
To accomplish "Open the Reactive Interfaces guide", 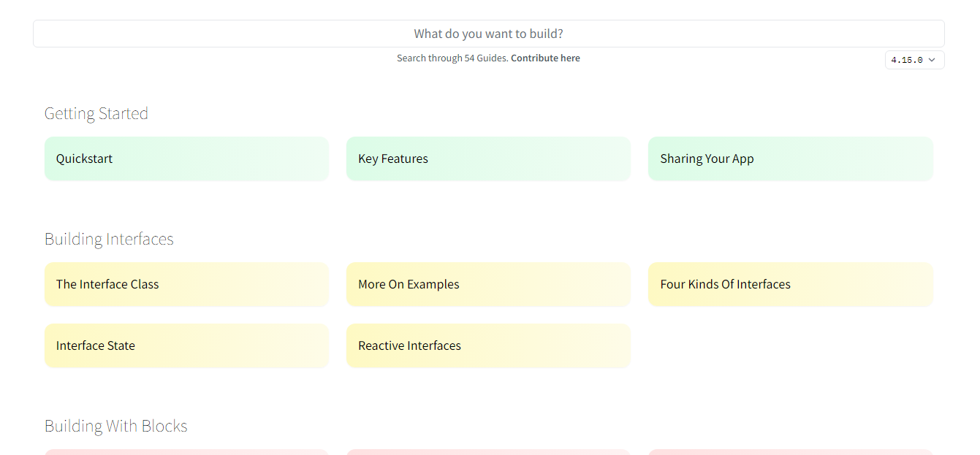I will 488,345.
